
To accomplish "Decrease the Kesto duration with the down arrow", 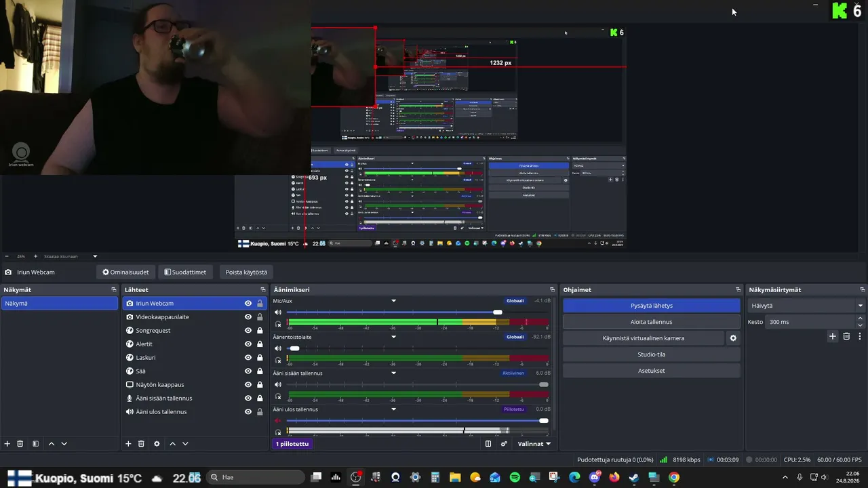I will pyautogui.click(x=861, y=325).
